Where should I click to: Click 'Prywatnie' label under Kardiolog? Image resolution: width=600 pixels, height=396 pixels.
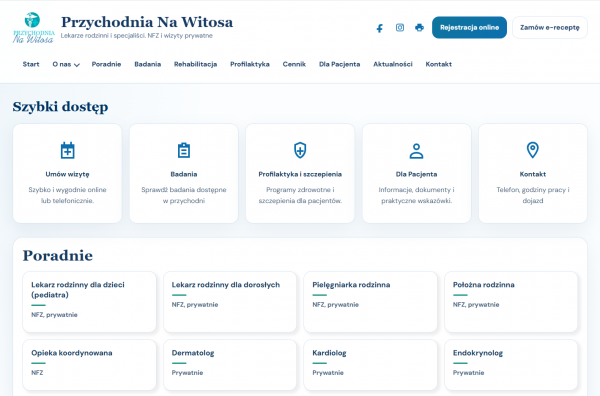click(328, 373)
